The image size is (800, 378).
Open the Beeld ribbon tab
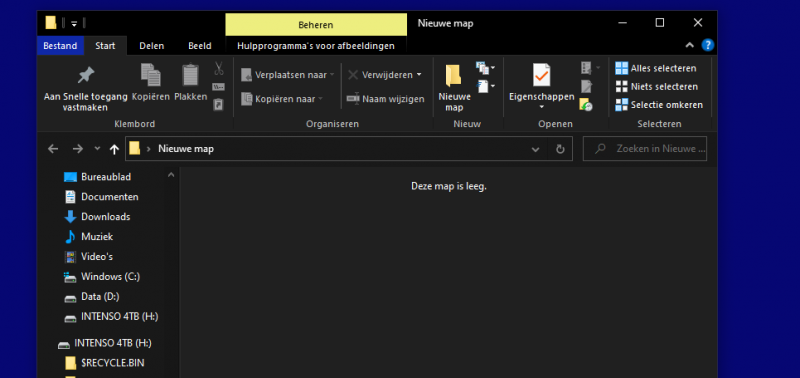199,46
